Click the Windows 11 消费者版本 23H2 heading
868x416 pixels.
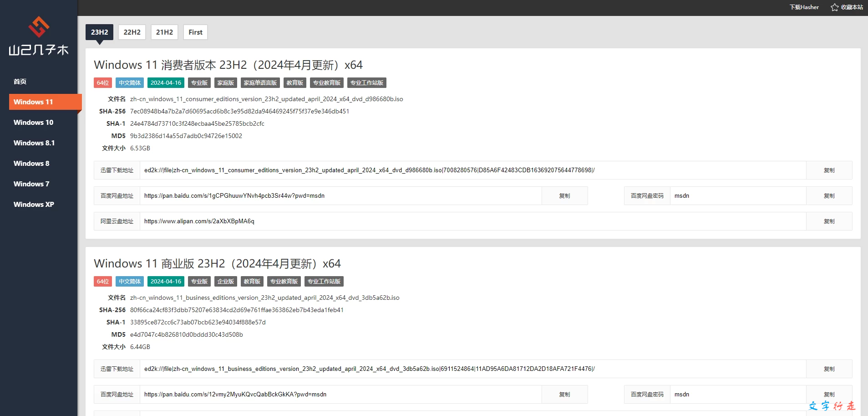228,65
